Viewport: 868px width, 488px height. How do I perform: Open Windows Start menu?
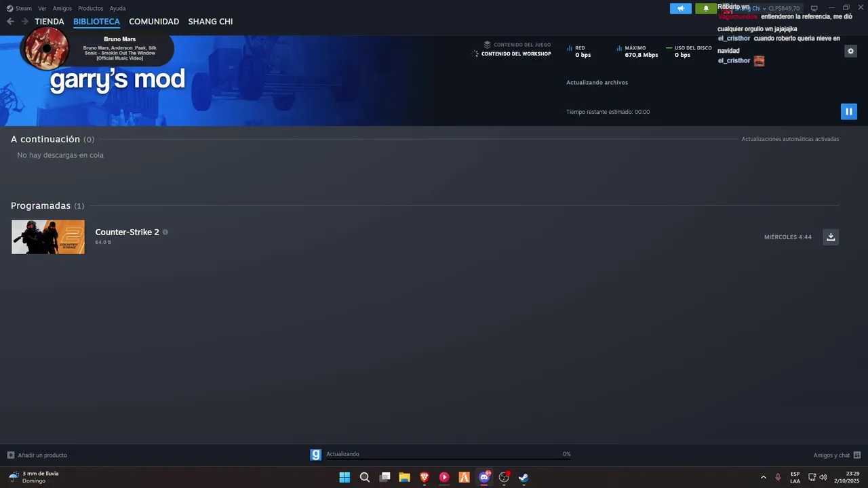(344, 477)
